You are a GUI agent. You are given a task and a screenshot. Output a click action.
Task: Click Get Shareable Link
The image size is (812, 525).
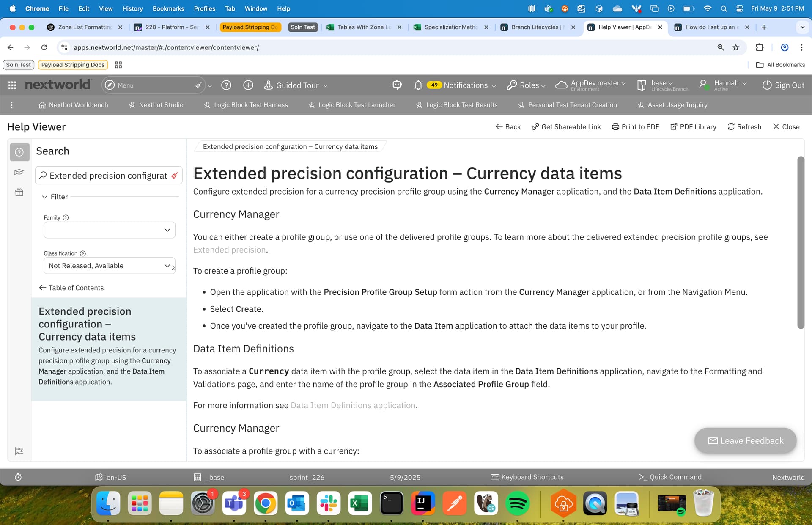pos(566,127)
